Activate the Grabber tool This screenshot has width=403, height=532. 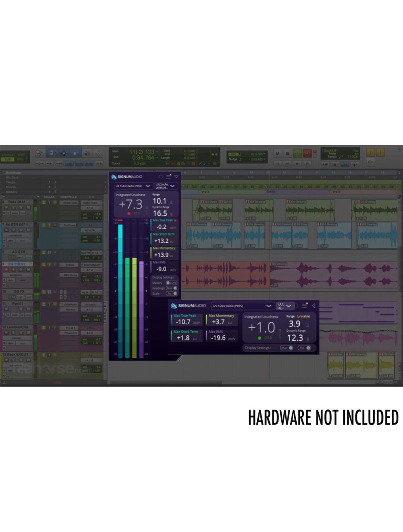coord(75,153)
